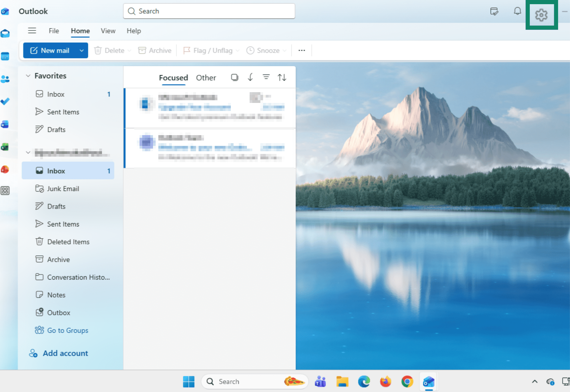Launch Google Chrome from the taskbar

click(407, 382)
